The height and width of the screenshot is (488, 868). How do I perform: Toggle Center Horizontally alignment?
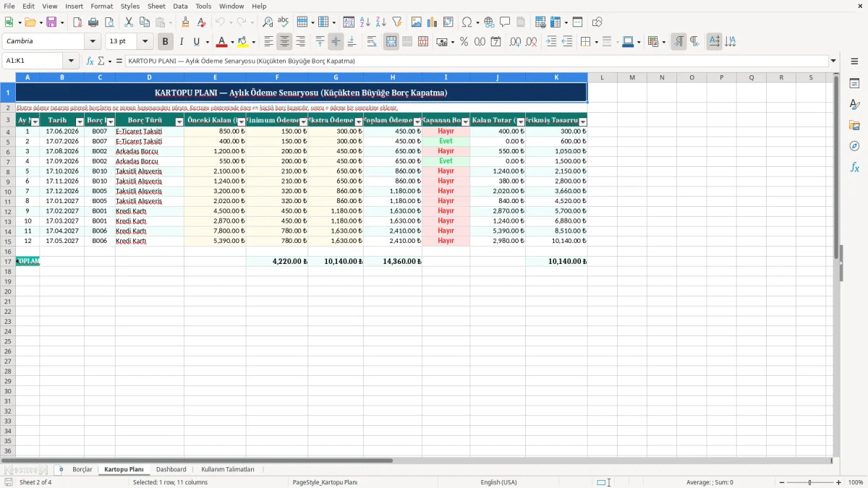[x=285, y=42]
